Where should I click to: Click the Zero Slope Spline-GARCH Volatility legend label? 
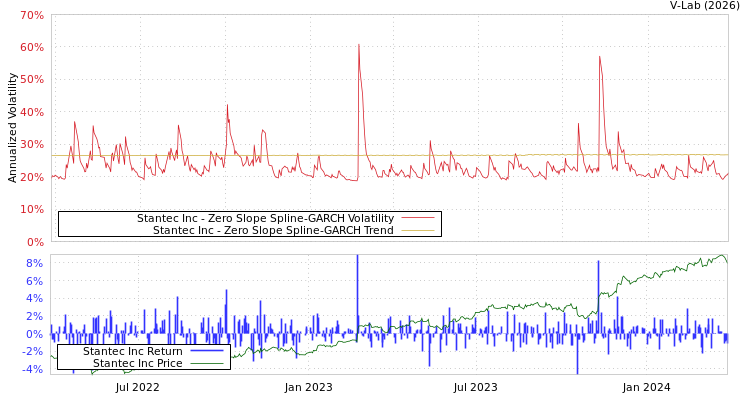click(265, 218)
